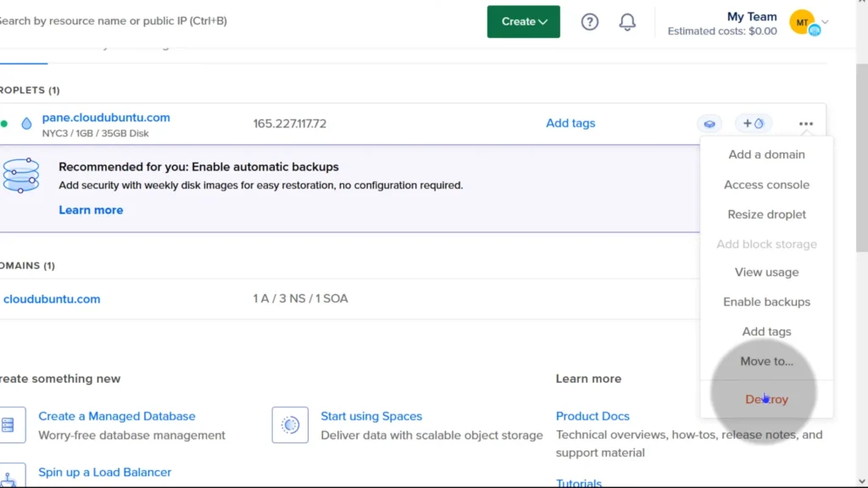Choose Access console in the droplet menu
The width and height of the screenshot is (868, 488).
(766, 185)
